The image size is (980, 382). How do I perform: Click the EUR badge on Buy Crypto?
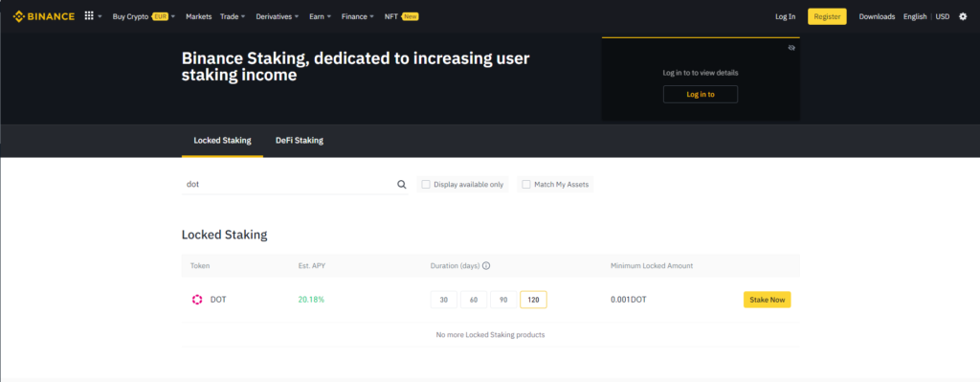pyautogui.click(x=160, y=16)
